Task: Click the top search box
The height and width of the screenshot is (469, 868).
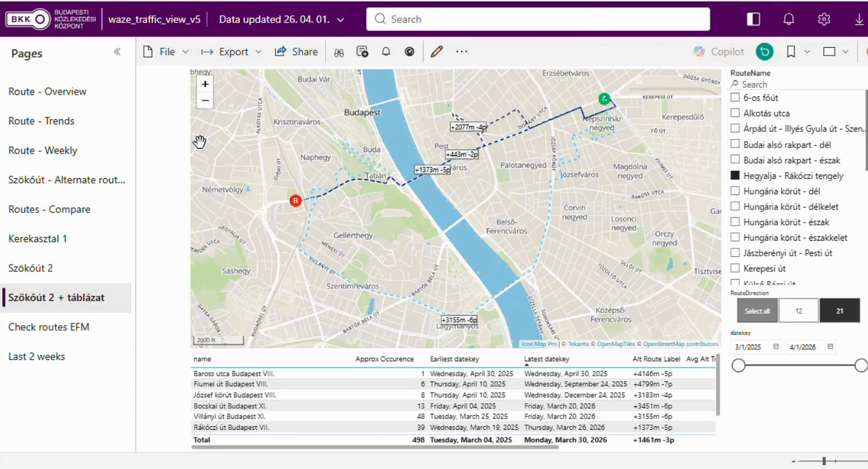Action: point(538,19)
